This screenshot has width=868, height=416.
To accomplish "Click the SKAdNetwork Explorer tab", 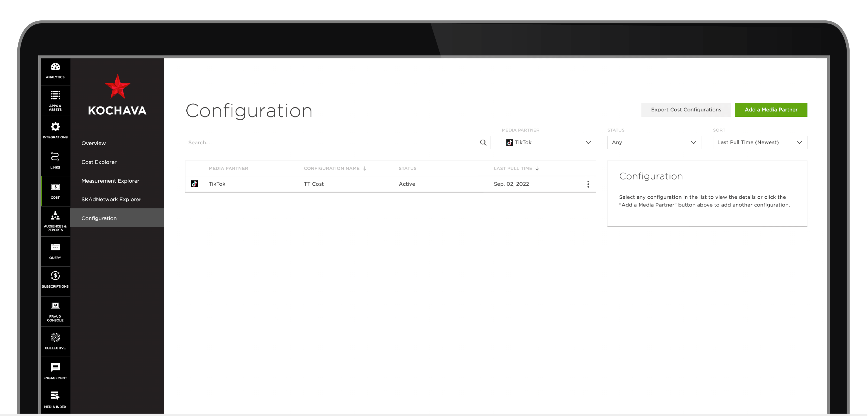I will click(111, 199).
